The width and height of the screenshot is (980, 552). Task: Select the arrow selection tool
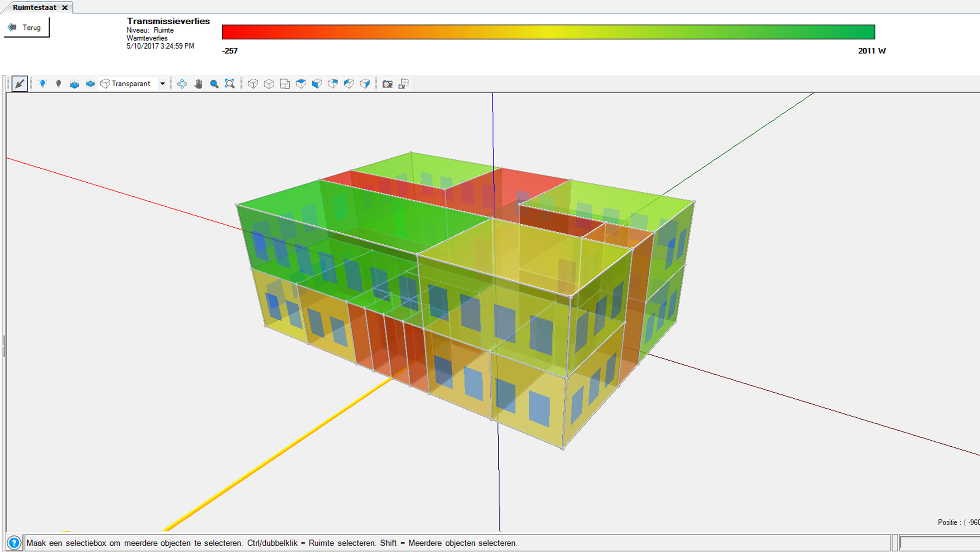click(19, 84)
